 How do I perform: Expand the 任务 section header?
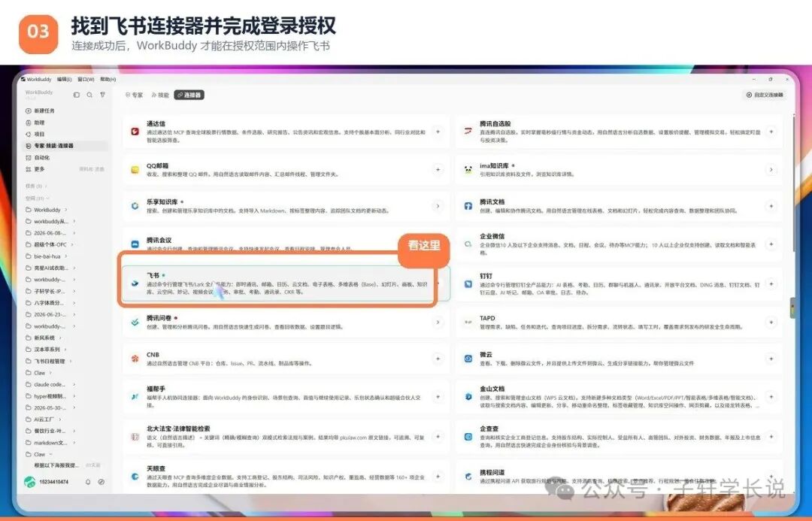tap(36, 186)
